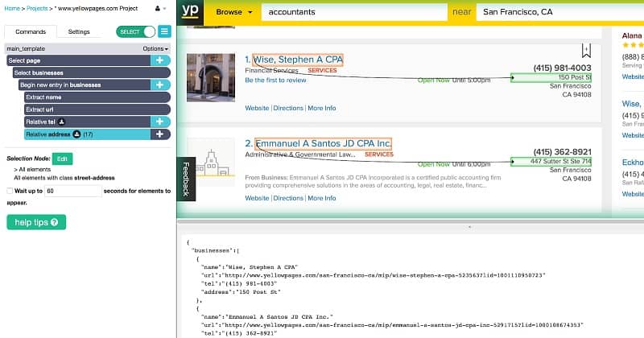Click the wait seconds input field

[x=72, y=191]
